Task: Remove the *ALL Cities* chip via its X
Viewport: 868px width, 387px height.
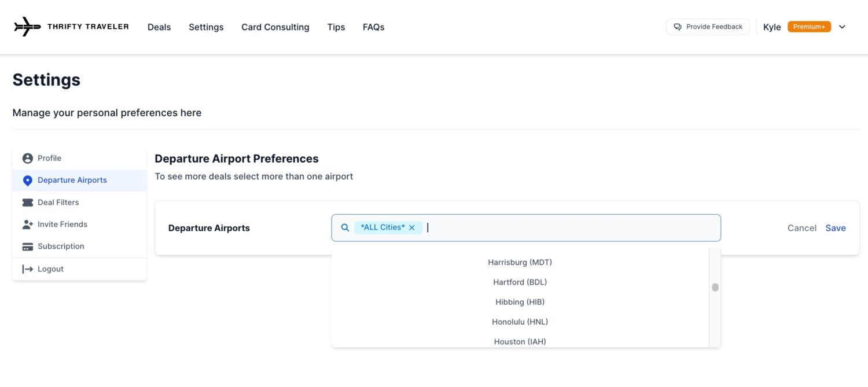Action: (x=411, y=227)
